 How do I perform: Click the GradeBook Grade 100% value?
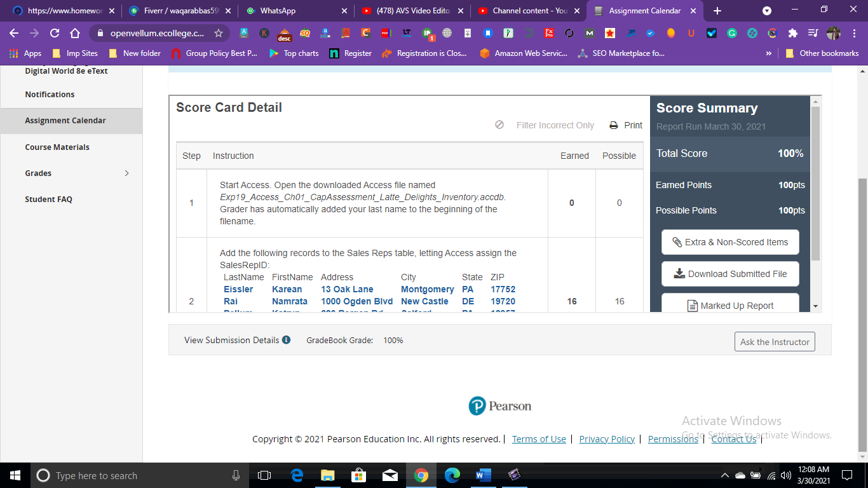click(393, 340)
